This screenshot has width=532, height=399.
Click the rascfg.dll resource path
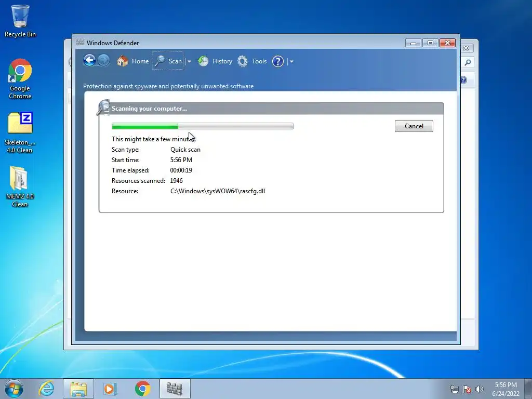pyautogui.click(x=218, y=191)
